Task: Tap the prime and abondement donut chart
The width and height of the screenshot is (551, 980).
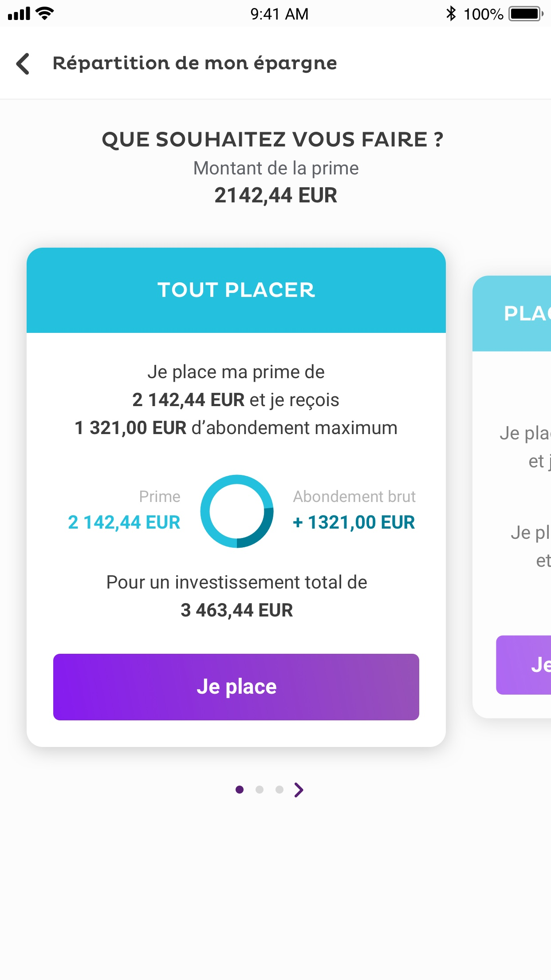Action: coord(237,511)
